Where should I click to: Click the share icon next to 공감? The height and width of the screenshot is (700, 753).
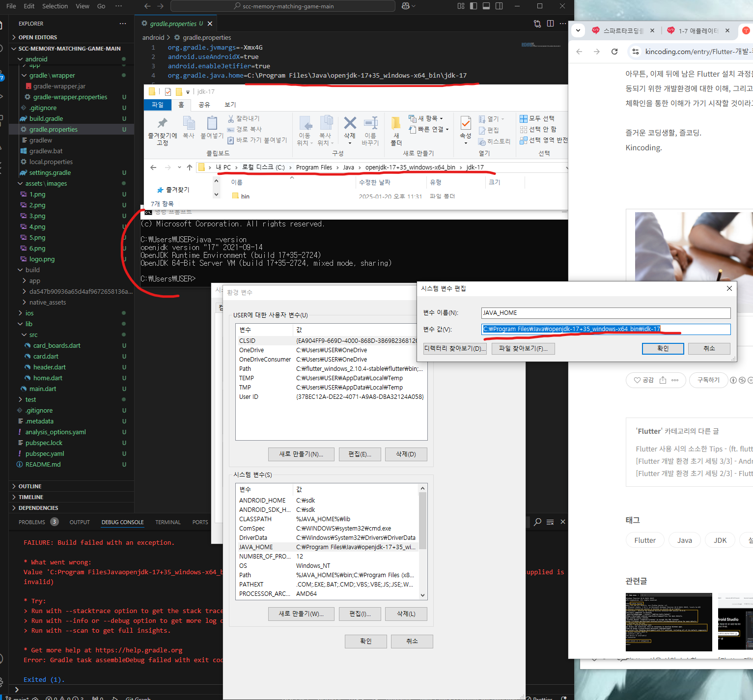tap(663, 380)
